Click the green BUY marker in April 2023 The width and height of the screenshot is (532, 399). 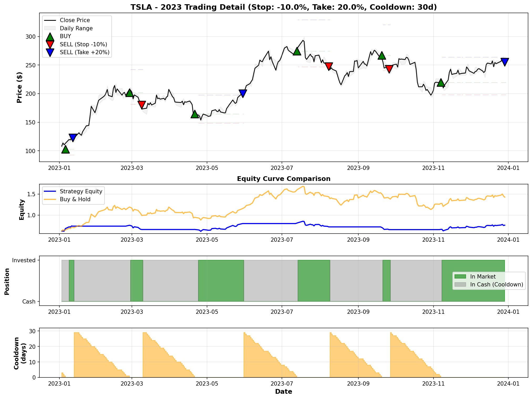pos(195,114)
